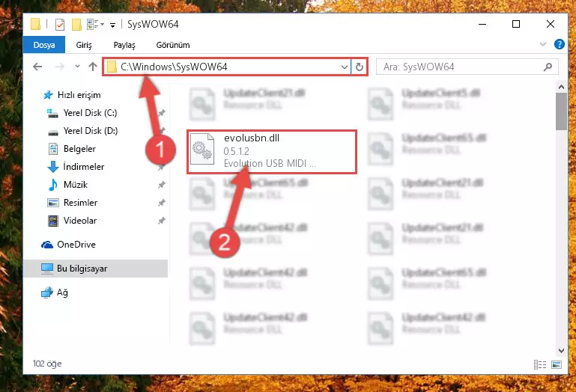Click the evolusbn.dll gear file icon
Image resolution: width=576 pixels, height=392 pixels.
tap(202, 150)
